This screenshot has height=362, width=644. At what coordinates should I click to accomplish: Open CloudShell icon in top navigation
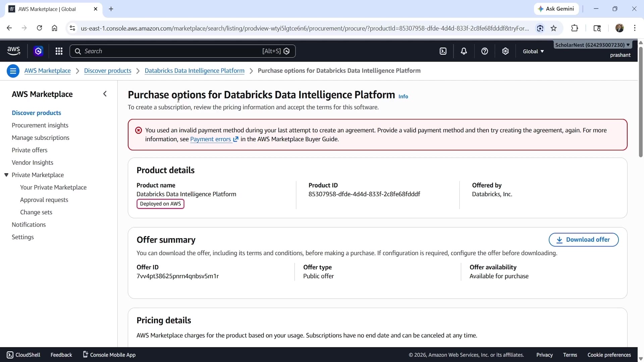pyautogui.click(x=443, y=51)
